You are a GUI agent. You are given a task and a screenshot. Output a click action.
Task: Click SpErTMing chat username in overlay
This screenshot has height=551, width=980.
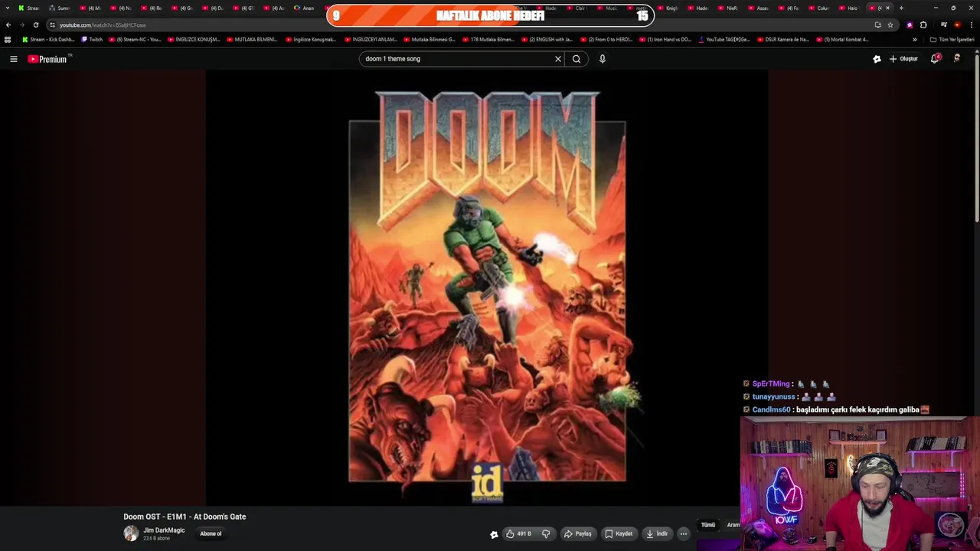[771, 384]
